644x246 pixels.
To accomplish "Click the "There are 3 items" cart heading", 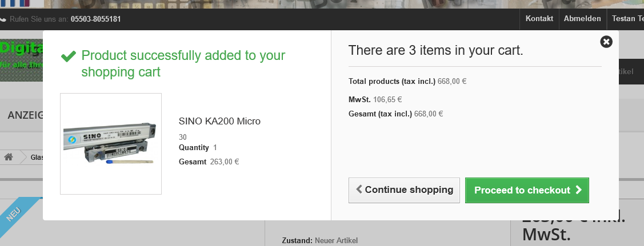I will pyautogui.click(x=435, y=50).
